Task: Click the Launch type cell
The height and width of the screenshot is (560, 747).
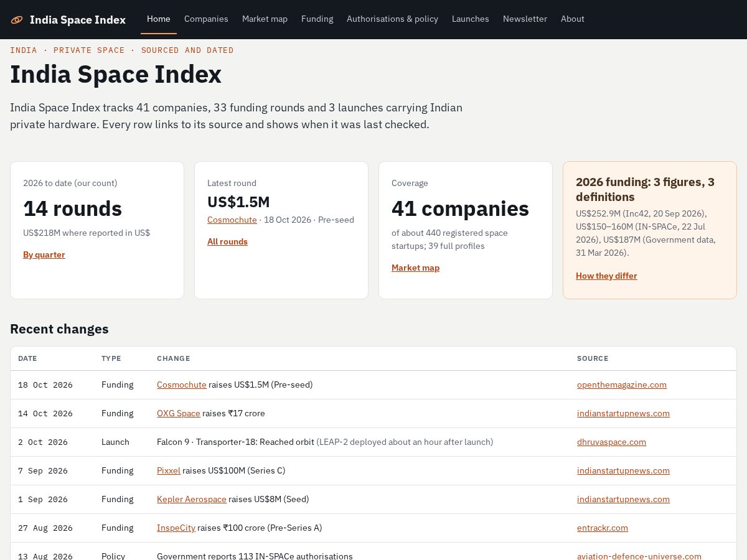Action: 115,442
